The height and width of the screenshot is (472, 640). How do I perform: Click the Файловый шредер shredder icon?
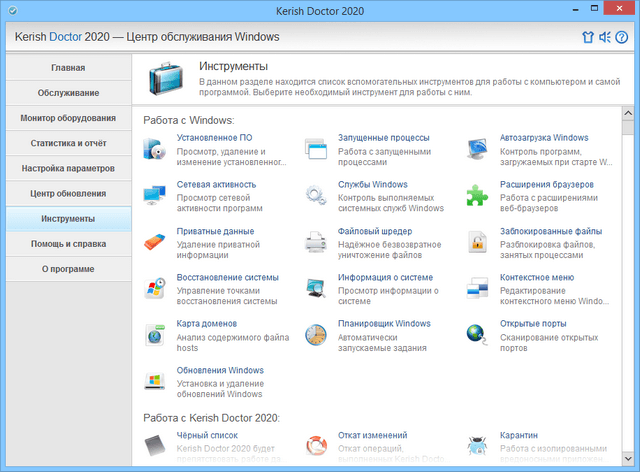click(x=316, y=242)
